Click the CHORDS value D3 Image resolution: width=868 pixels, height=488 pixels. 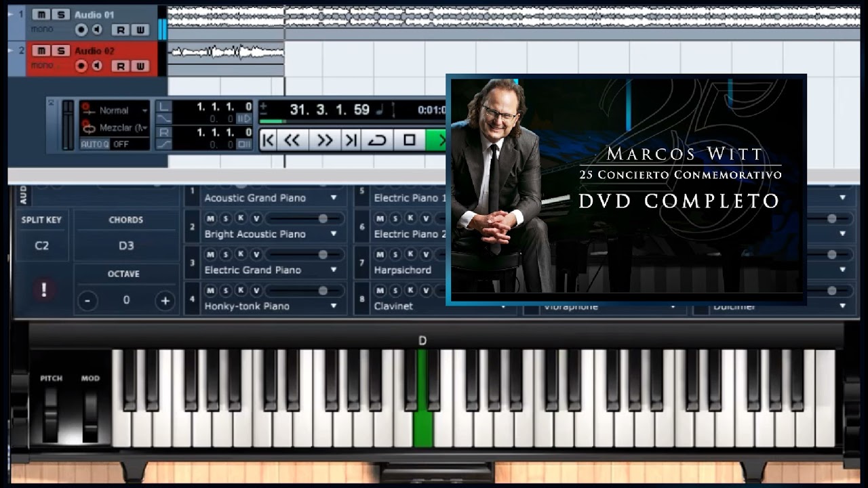(126, 245)
